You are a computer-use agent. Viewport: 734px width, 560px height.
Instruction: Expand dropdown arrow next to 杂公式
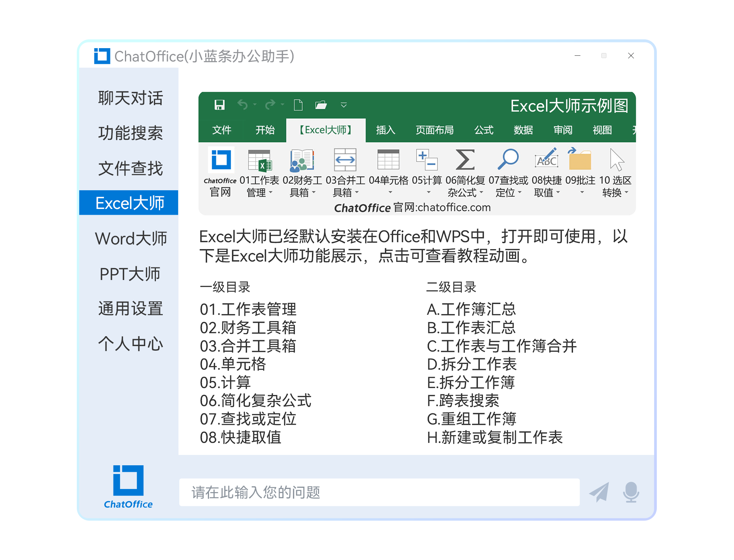(x=481, y=193)
